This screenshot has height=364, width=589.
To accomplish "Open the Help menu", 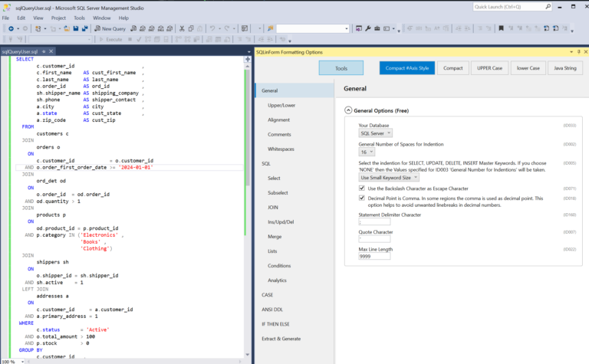I will 123,18.
